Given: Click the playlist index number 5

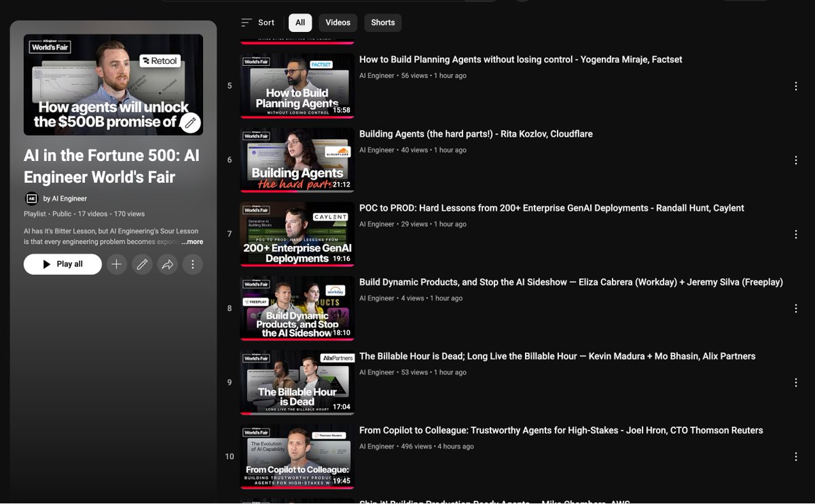Looking at the screenshot, I should (230, 86).
